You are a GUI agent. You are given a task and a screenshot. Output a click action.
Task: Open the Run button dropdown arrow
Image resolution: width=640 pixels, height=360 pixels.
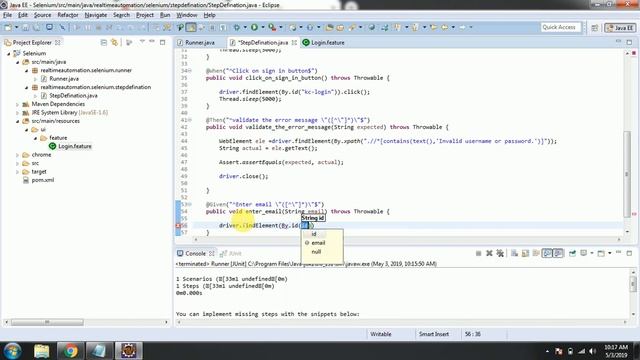pos(262,27)
